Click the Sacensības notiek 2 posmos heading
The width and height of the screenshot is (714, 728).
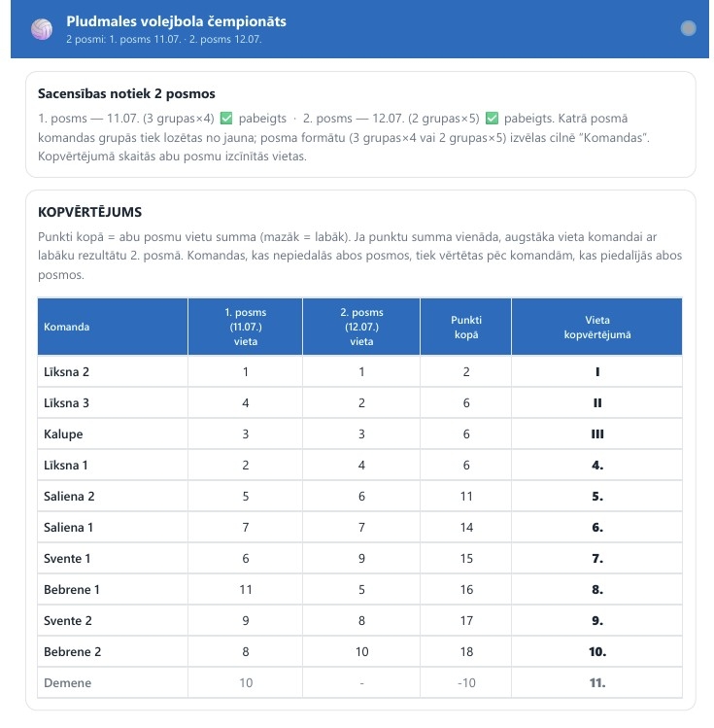[x=126, y=93]
